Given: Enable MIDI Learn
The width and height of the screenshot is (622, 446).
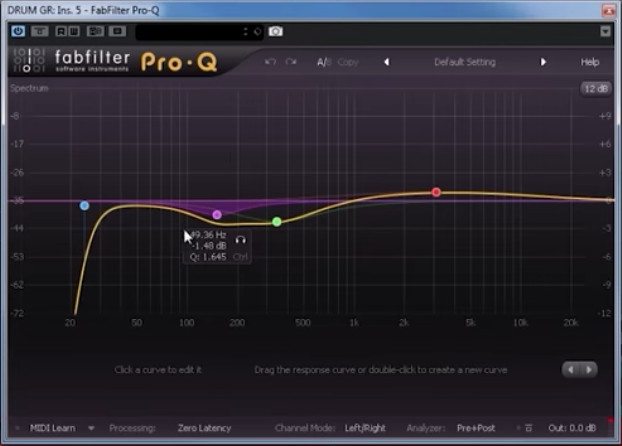Looking at the screenshot, I should pyautogui.click(x=52, y=428).
